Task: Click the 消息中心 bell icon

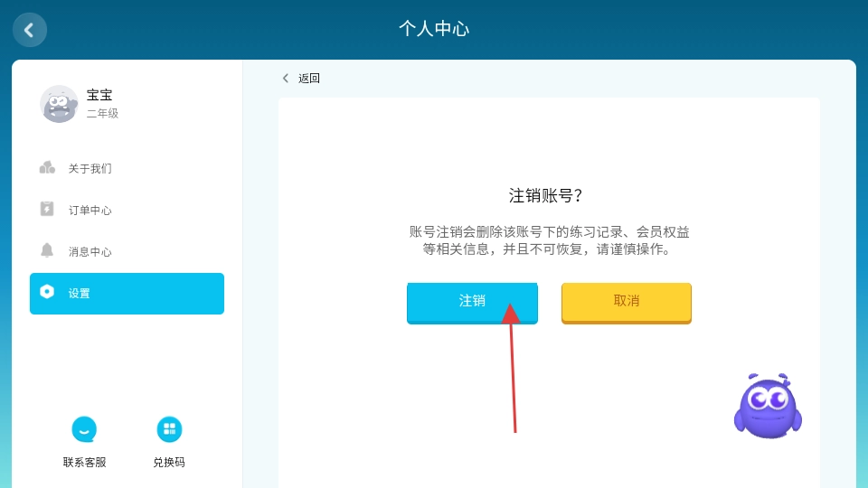Action: click(47, 250)
